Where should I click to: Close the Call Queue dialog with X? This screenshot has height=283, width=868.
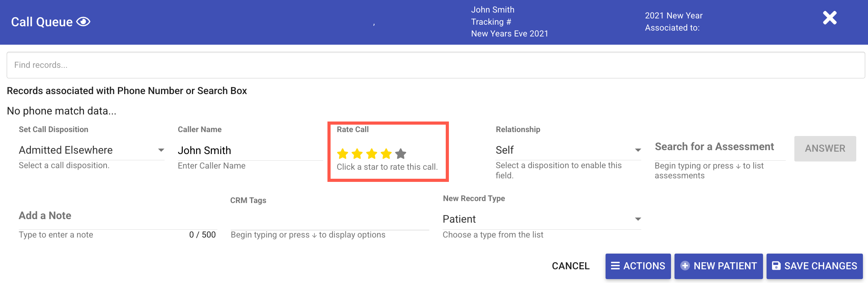[x=830, y=18]
